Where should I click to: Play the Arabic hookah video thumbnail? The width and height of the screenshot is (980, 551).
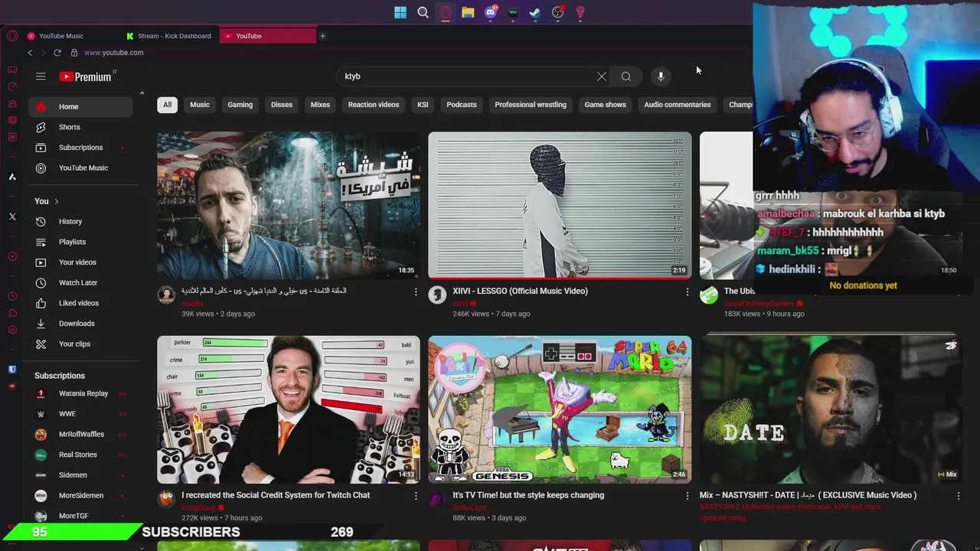pyautogui.click(x=289, y=206)
